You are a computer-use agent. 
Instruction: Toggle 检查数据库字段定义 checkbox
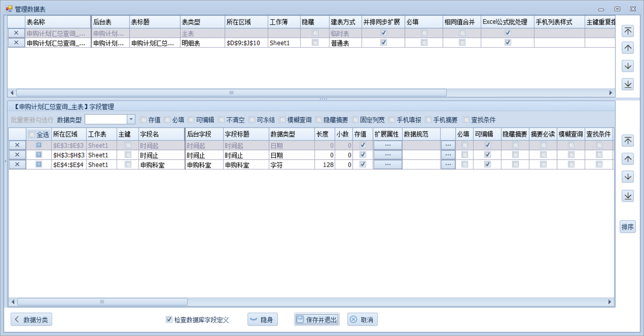(169, 320)
